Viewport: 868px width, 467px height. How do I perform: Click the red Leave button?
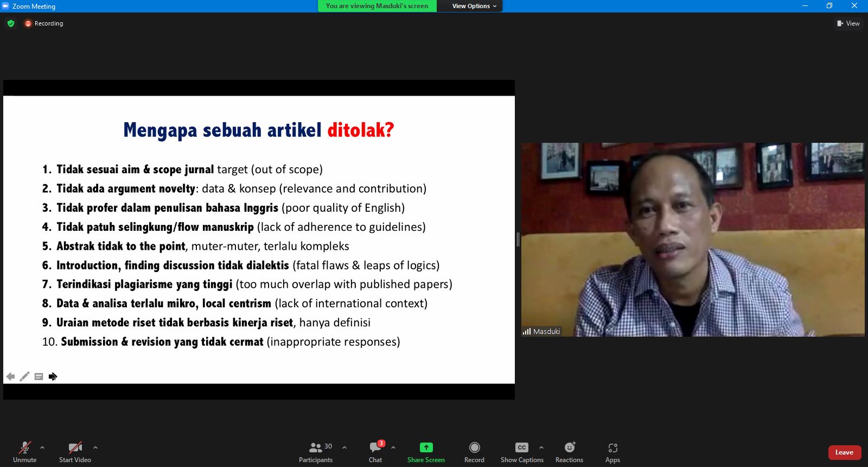click(844, 452)
